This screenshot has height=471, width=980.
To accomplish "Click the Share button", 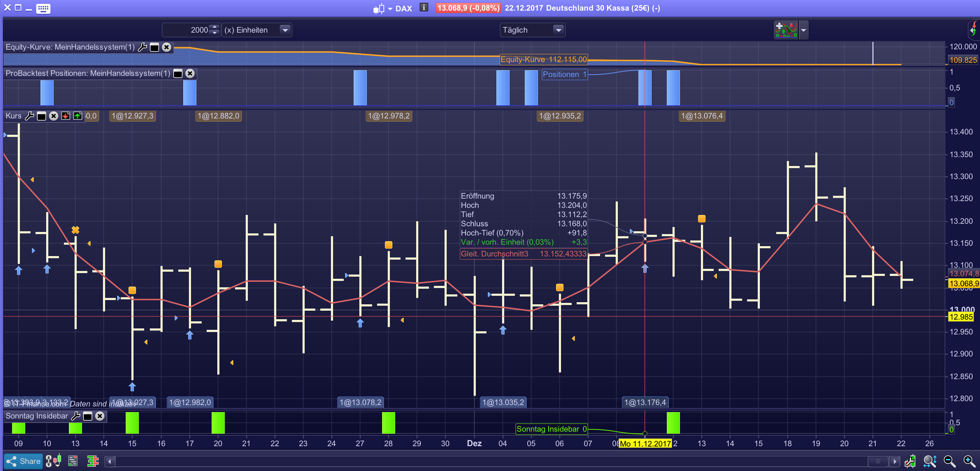I will pos(23,461).
